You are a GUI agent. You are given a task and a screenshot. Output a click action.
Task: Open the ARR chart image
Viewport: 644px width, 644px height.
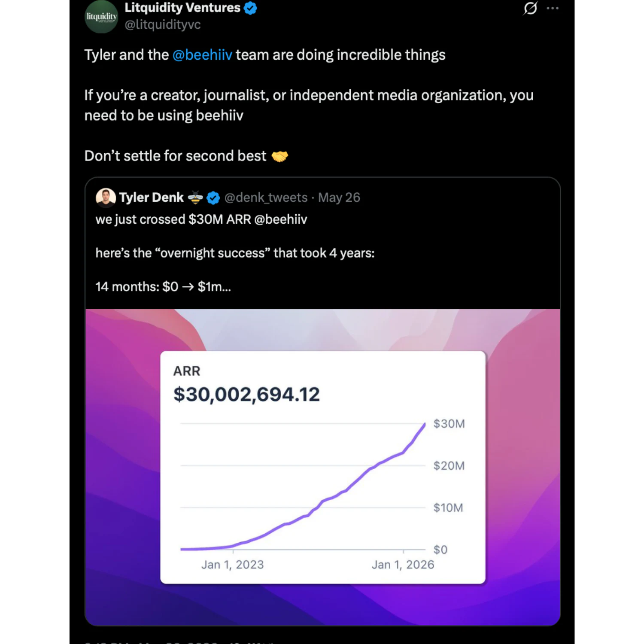323,467
